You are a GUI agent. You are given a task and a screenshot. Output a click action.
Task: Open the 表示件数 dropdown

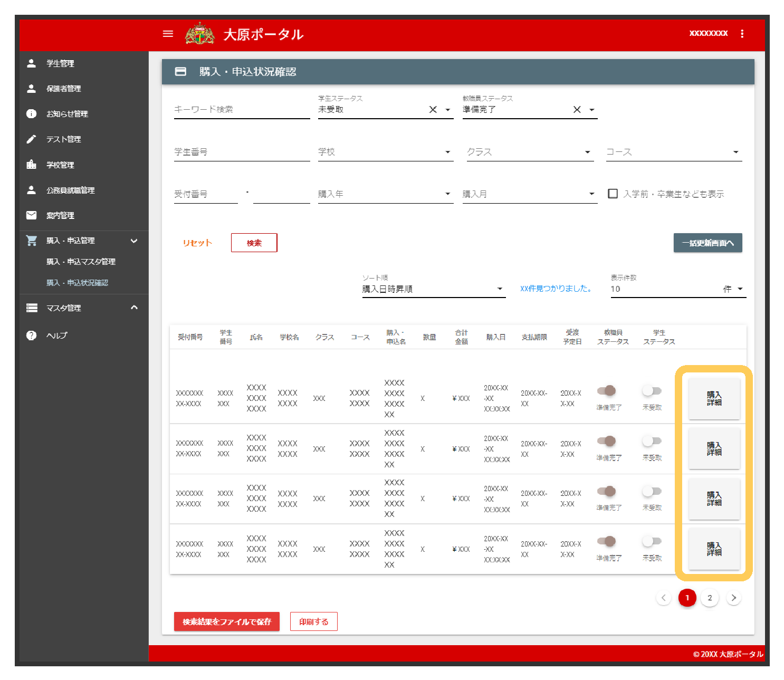[678, 289]
